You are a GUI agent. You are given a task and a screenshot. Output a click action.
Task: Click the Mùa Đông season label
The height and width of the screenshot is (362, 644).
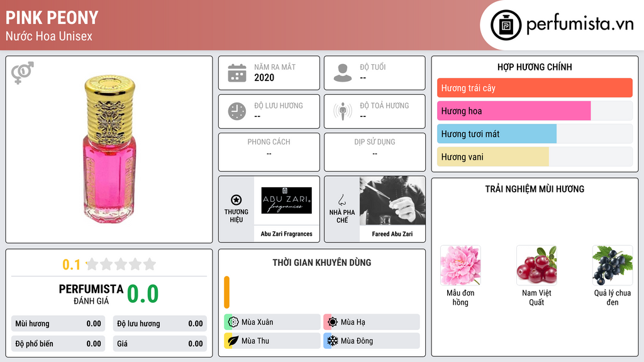pyautogui.click(x=357, y=341)
